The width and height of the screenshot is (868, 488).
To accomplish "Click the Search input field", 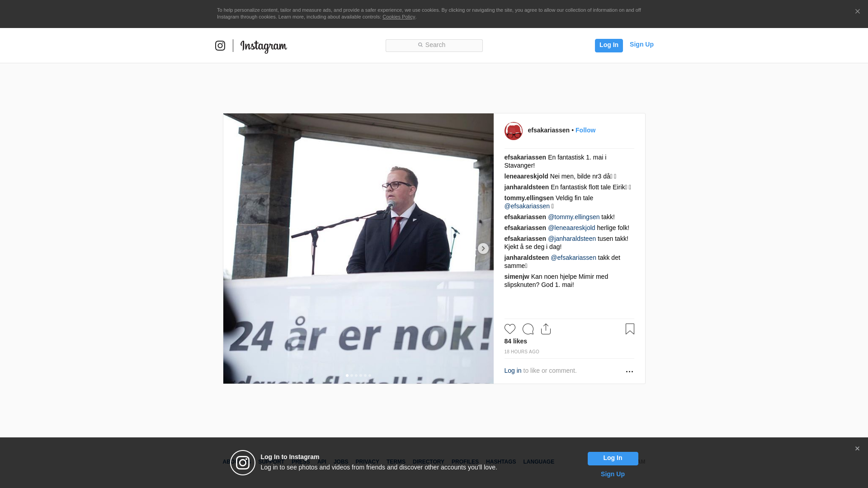I will (x=434, y=46).
